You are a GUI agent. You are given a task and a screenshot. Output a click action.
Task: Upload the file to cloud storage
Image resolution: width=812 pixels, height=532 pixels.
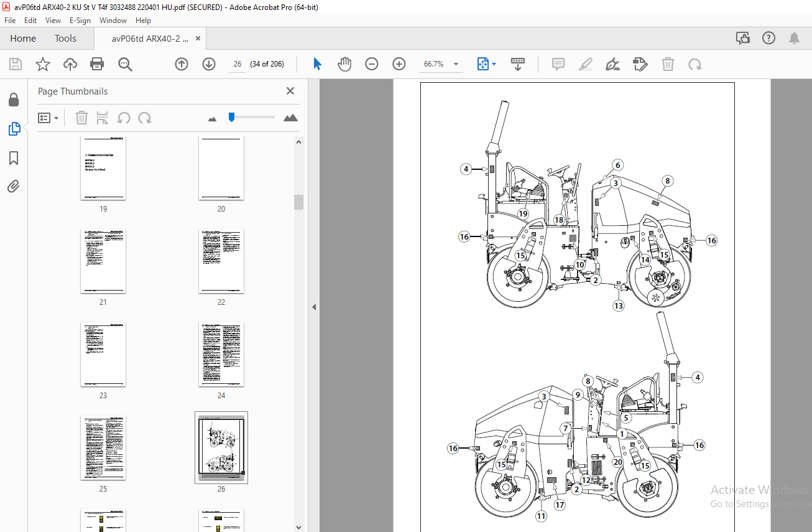coord(70,64)
